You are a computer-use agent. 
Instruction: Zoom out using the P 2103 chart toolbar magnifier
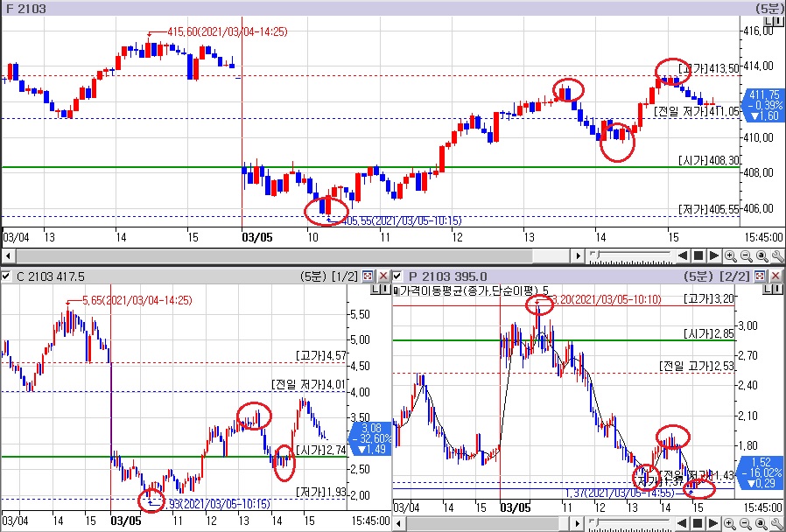coord(747,524)
